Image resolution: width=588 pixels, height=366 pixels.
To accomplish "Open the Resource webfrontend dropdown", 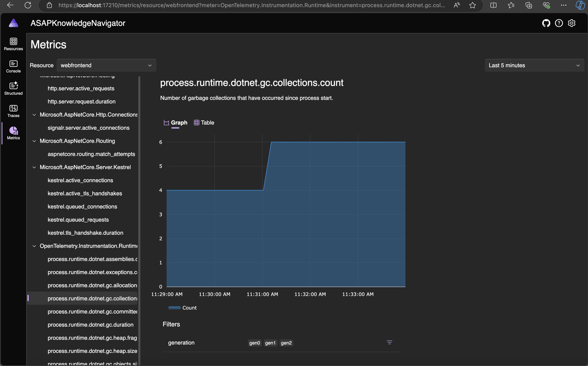I will 106,65.
